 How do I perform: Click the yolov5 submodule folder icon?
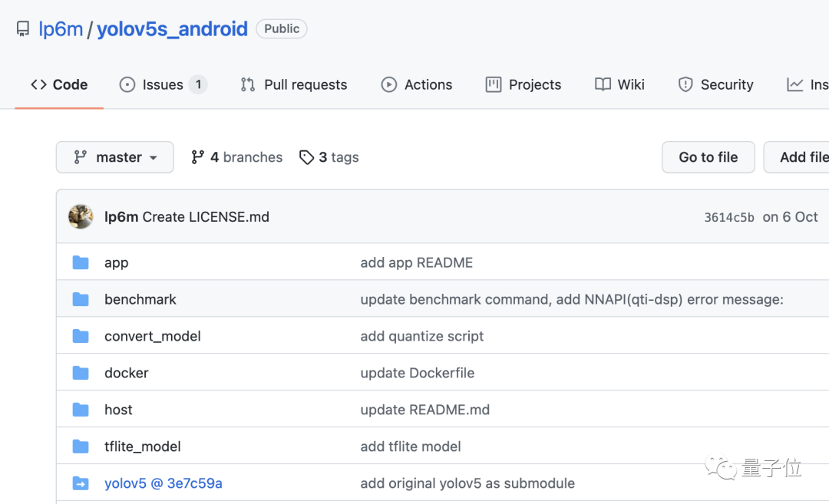[81, 483]
